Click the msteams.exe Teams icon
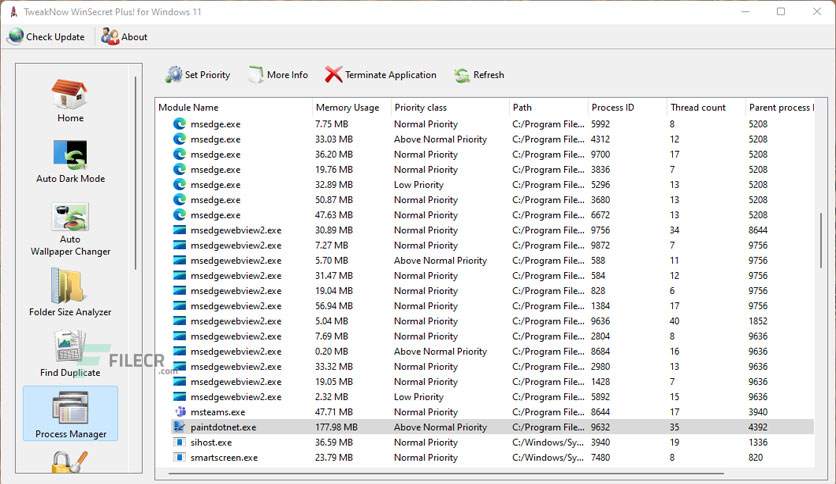Image resolution: width=836 pixels, height=484 pixels. pos(180,412)
